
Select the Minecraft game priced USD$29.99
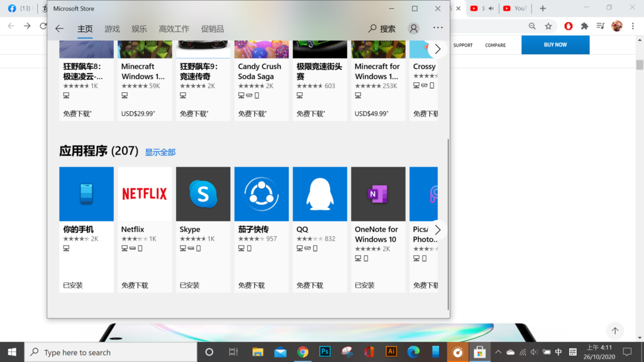[x=145, y=80]
